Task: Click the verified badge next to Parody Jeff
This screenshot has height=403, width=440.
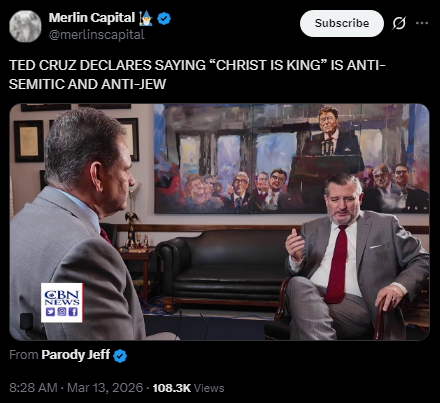Action: 120,356
